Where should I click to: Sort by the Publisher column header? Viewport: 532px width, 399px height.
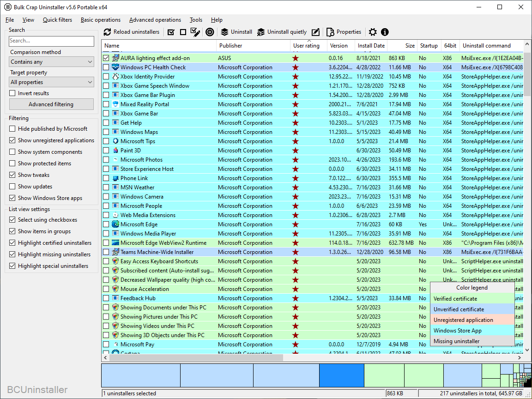pos(253,45)
